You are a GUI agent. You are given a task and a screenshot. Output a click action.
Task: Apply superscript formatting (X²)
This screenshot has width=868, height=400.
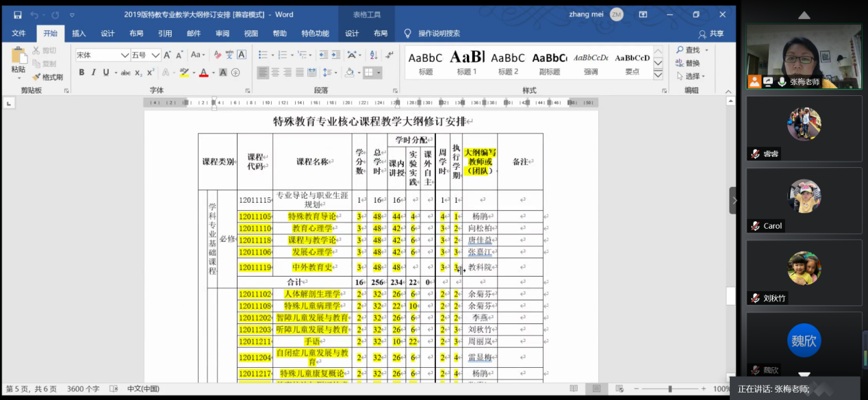coord(151,73)
